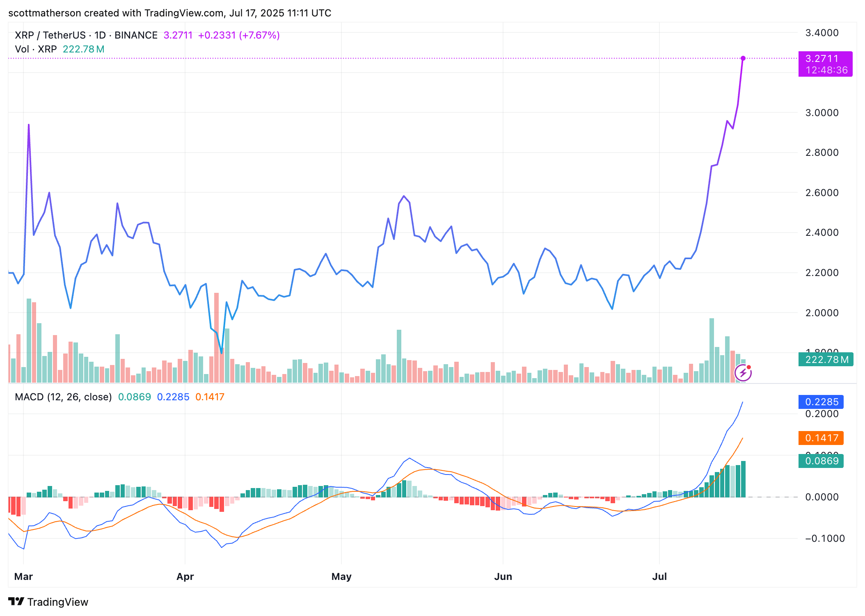865x616 pixels.
Task: Click the Mar label on time axis
Action: (x=23, y=576)
